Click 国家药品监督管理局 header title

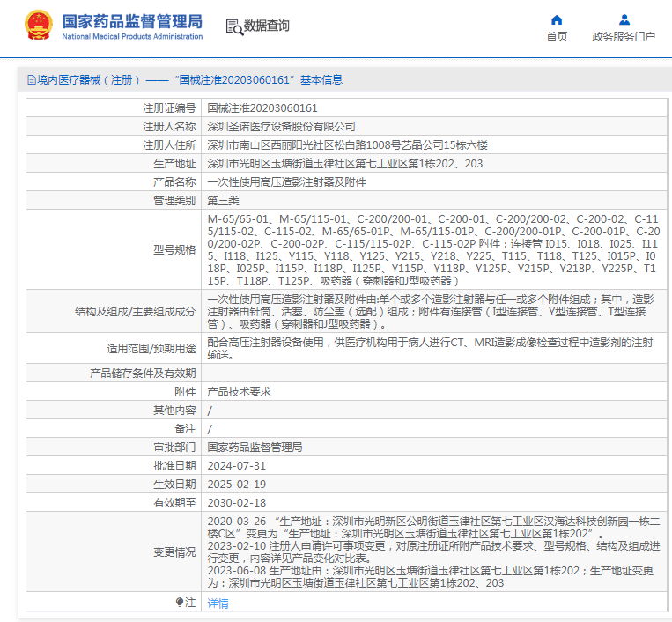[132, 21]
